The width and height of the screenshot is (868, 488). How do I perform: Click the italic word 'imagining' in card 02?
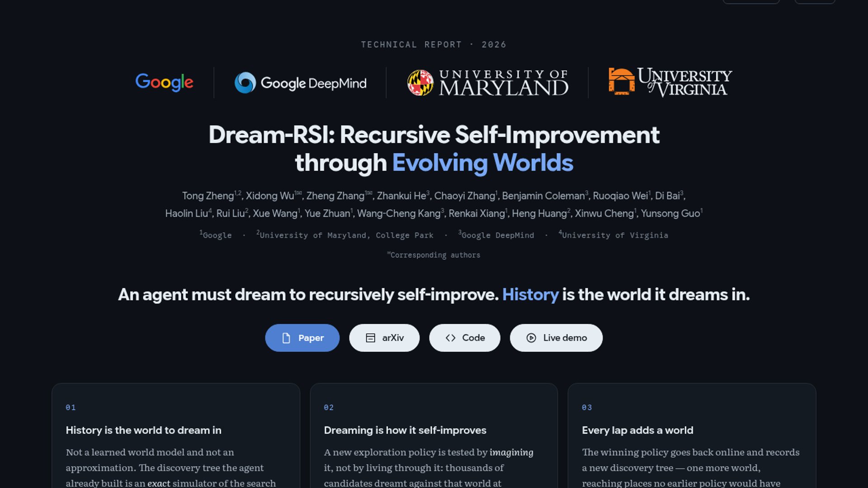pos(511,453)
